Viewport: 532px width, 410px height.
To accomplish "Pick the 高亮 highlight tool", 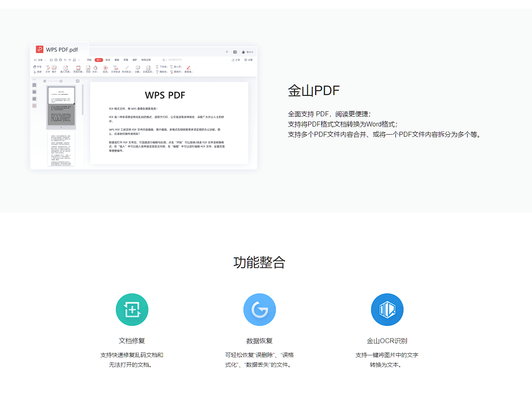I will coord(105,68).
